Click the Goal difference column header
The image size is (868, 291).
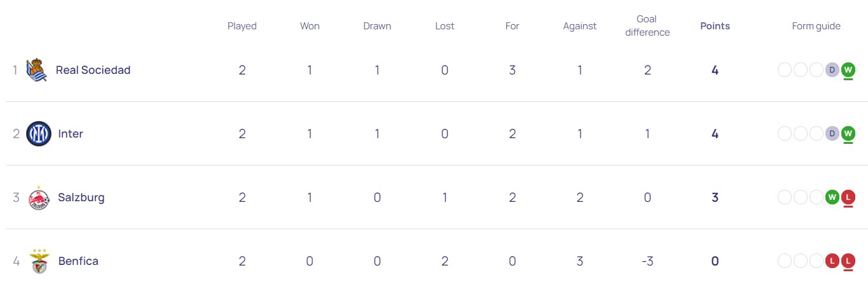coord(647,26)
